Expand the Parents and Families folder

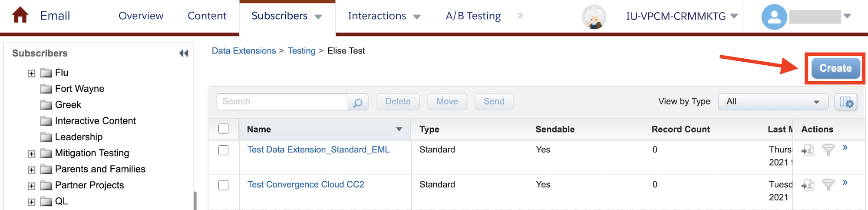pos(31,170)
